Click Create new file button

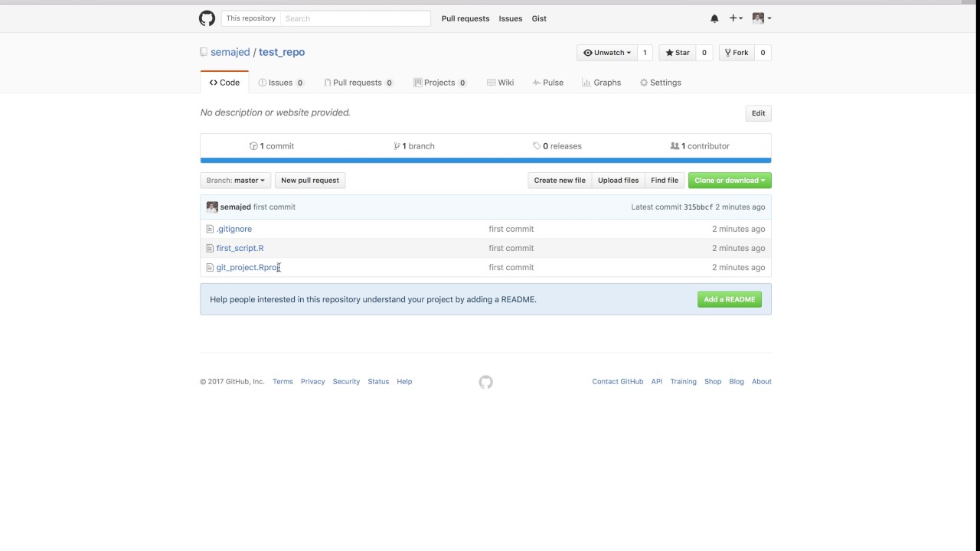click(560, 181)
